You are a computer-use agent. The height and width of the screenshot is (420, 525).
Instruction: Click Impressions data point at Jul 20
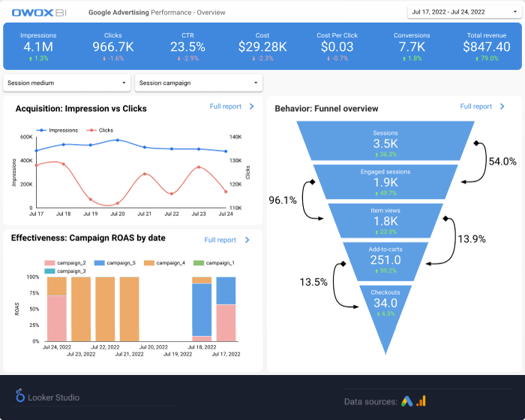(x=118, y=140)
